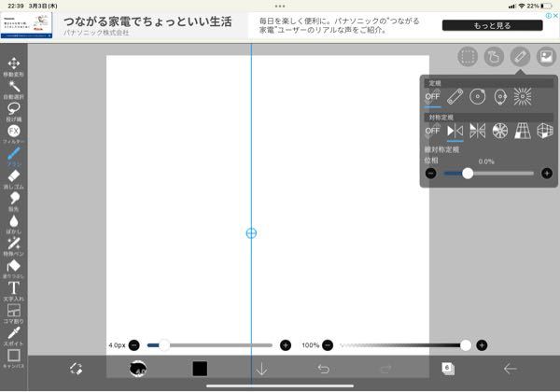Open the material image icon at top right
This screenshot has height=392, width=560.
546,56
